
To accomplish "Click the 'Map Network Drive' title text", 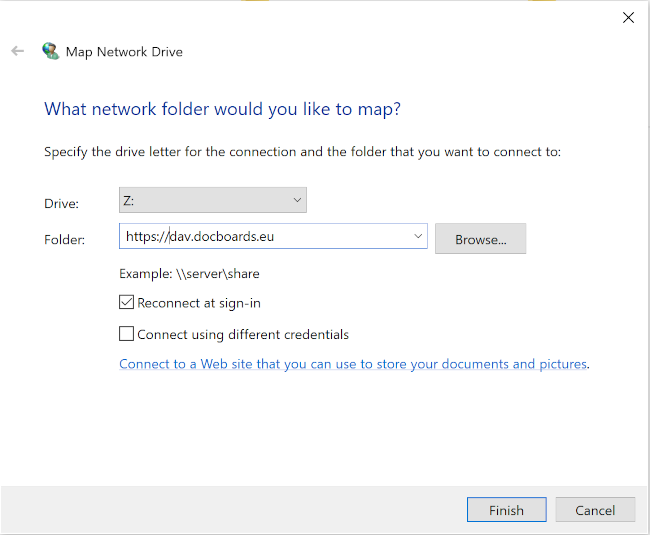I will point(124,52).
